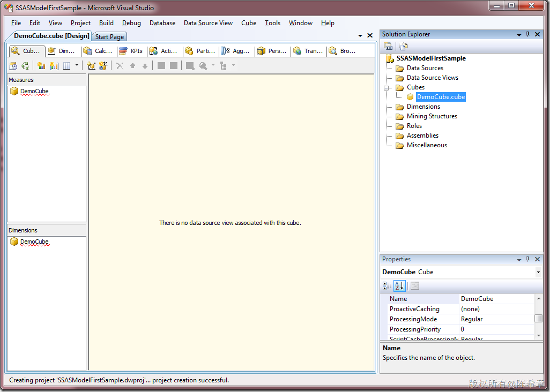Open the Properties object selector dropdown
The height and width of the screenshot is (392, 550).
click(x=538, y=272)
